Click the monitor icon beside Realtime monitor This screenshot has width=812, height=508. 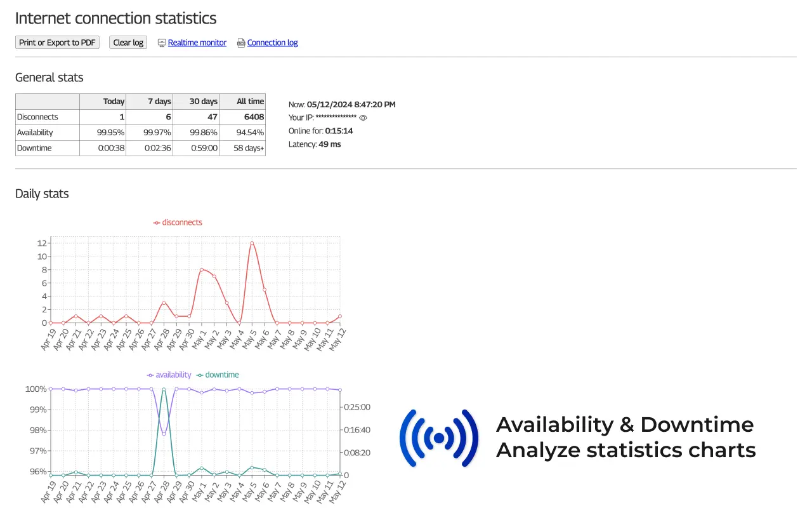click(x=161, y=43)
